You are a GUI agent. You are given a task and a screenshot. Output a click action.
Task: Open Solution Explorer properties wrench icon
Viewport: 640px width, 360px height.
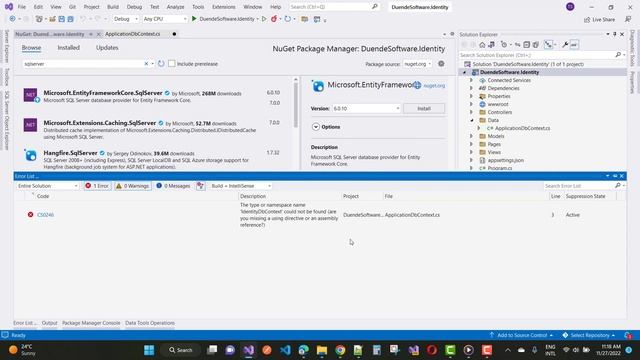point(565,45)
